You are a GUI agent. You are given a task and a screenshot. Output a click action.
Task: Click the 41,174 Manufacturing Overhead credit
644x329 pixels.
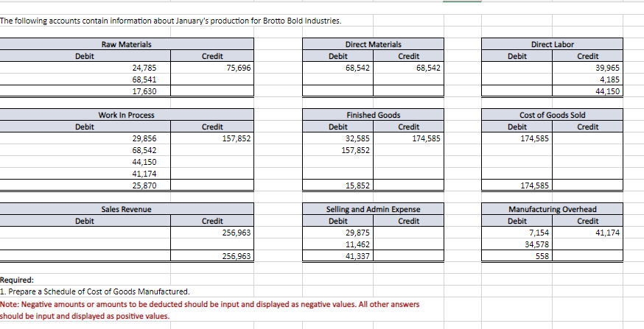pyautogui.click(x=588, y=233)
